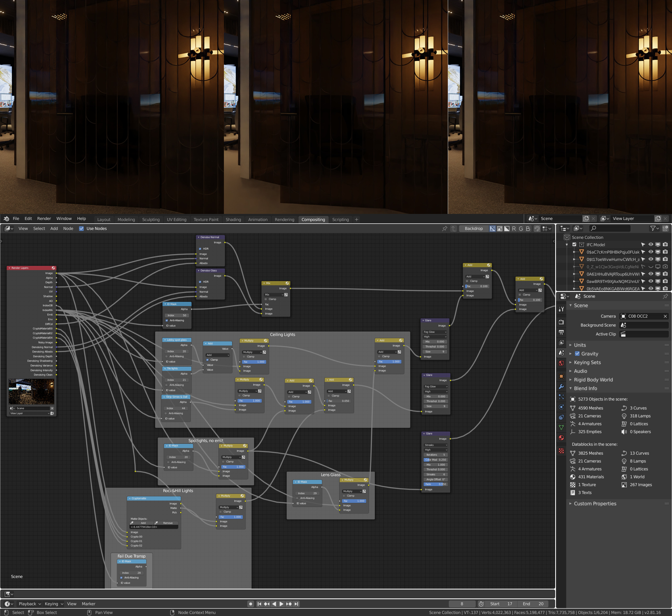Adjust the Color Mod slider in Glare node
This screenshot has height=616, width=672.
click(x=435, y=460)
